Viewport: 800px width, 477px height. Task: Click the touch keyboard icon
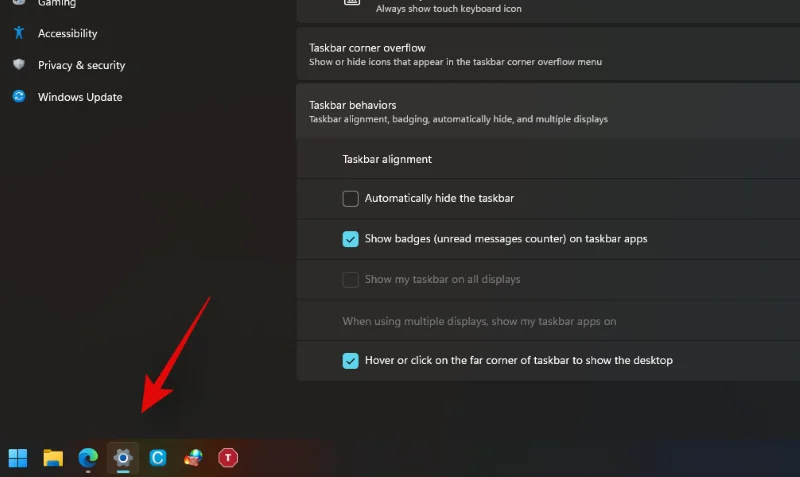coord(352,2)
